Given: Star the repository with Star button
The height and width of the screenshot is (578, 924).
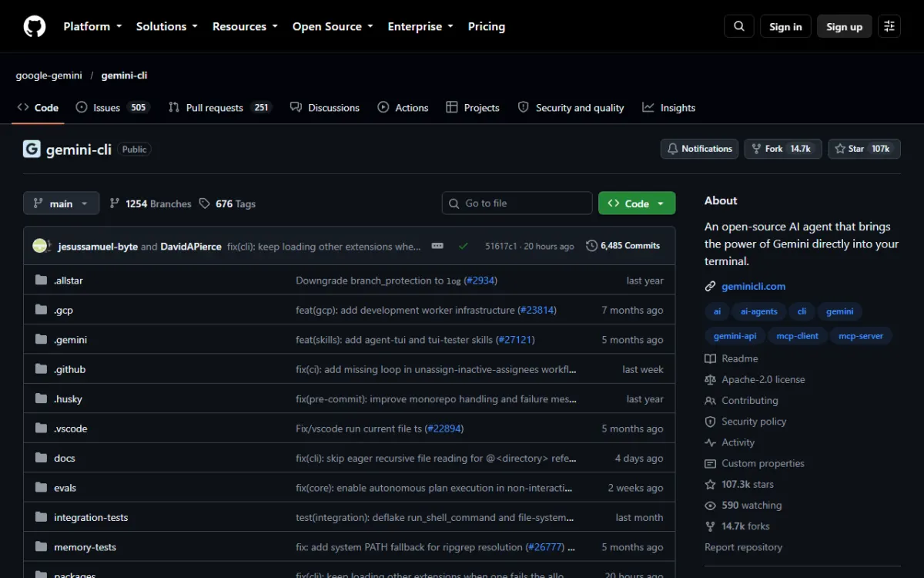Looking at the screenshot, I should [x=865, y=149].
